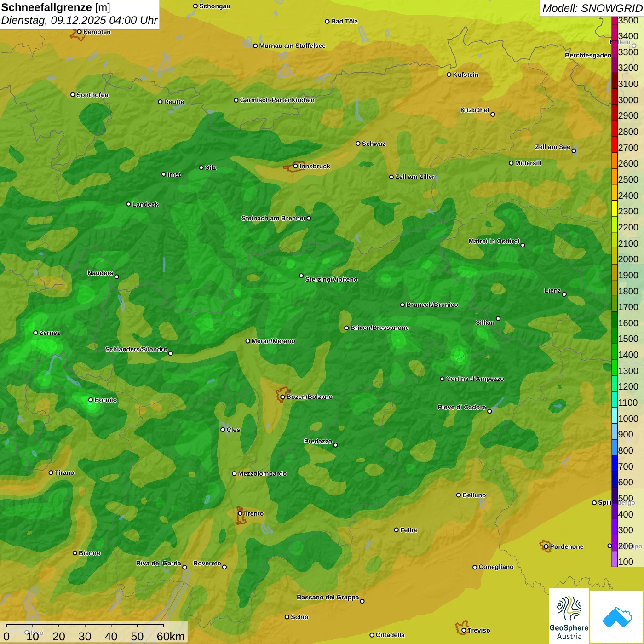
Task: Click the Lienz location dot
Action: pos(564,294)
